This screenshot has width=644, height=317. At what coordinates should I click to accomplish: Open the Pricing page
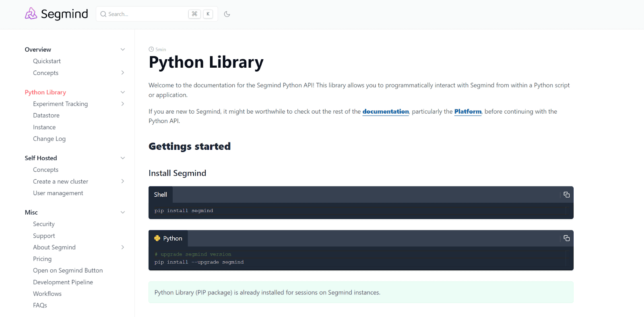click(42, 259)
